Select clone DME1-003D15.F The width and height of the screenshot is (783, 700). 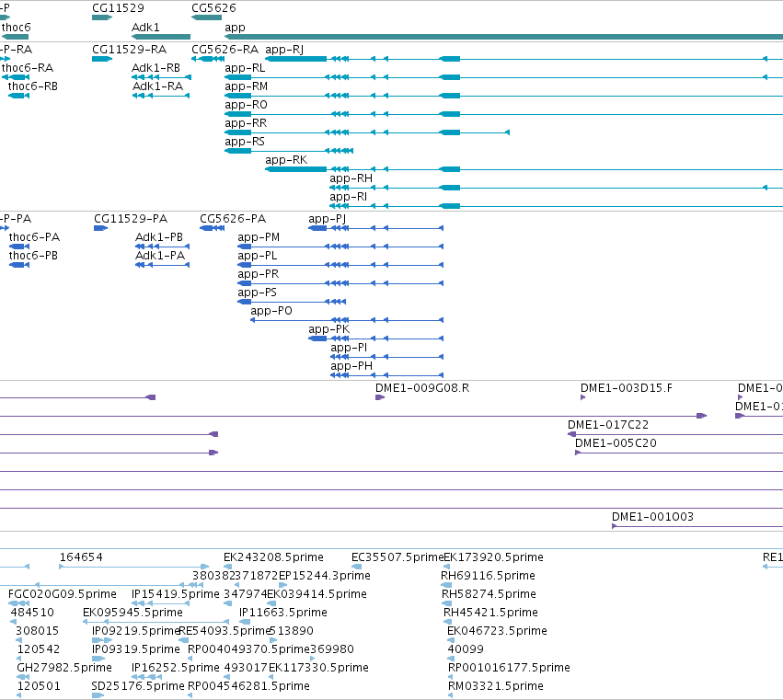click(627, 388)
